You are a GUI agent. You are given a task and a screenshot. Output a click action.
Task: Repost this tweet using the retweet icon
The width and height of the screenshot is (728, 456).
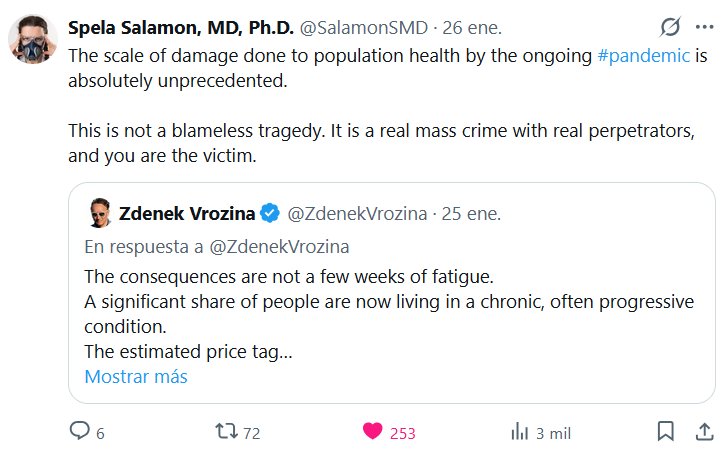click(227, 432)
